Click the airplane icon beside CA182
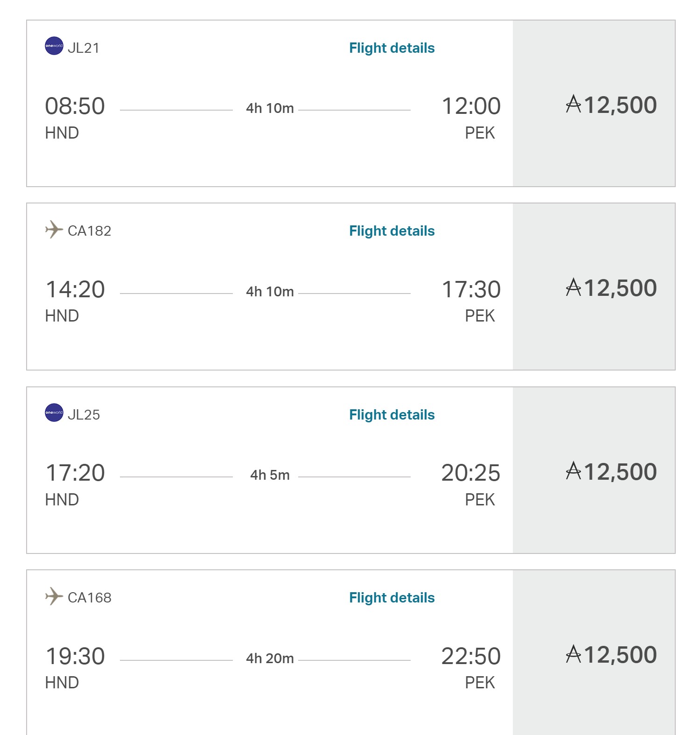This screenshot has height=735, width=700. (x=54, y=230)
